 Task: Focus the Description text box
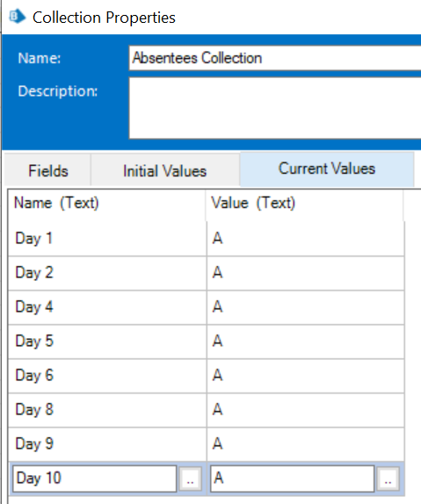[x=275, y=108]
